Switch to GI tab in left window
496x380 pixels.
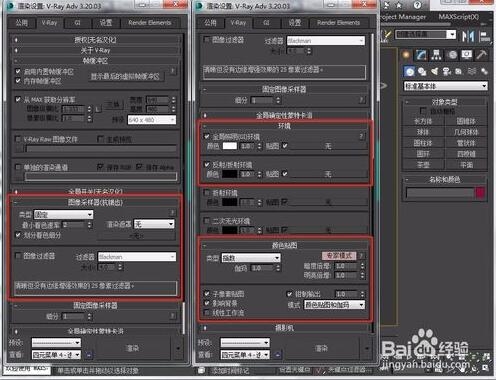77,23
